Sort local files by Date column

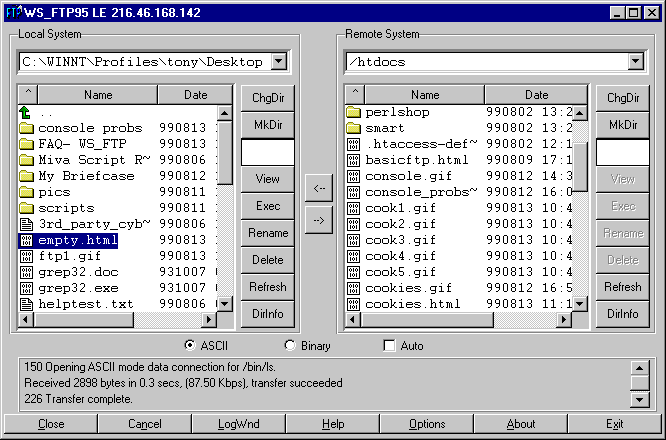point(195,94)
